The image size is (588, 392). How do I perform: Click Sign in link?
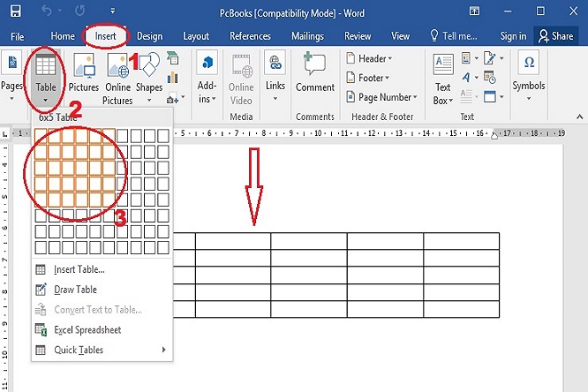click(513, 36)
